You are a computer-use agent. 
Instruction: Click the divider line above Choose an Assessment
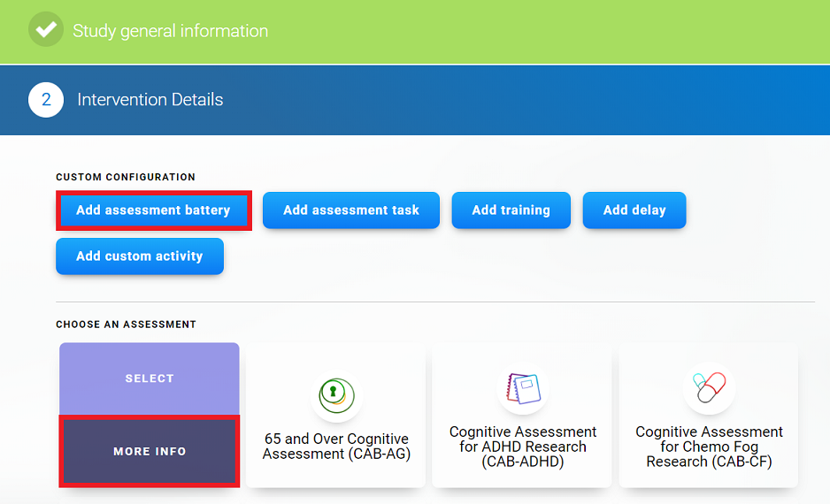434,302
